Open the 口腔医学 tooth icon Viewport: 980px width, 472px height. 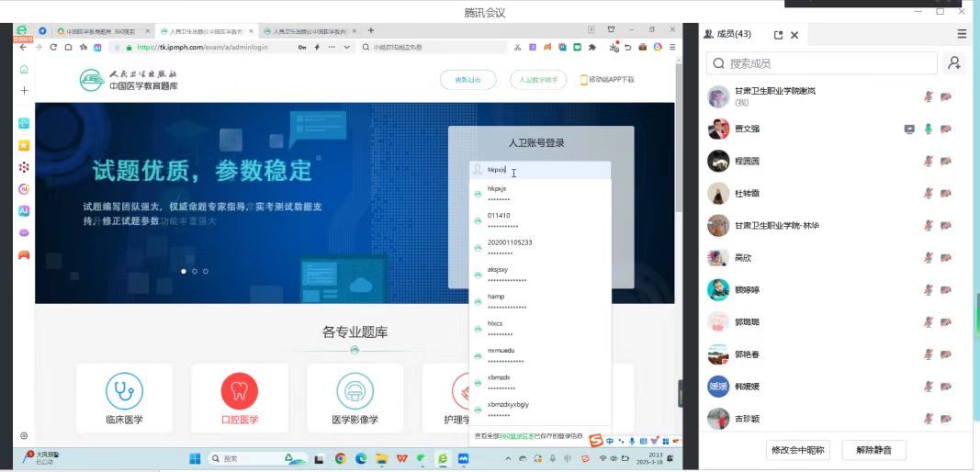click(239, 391)
